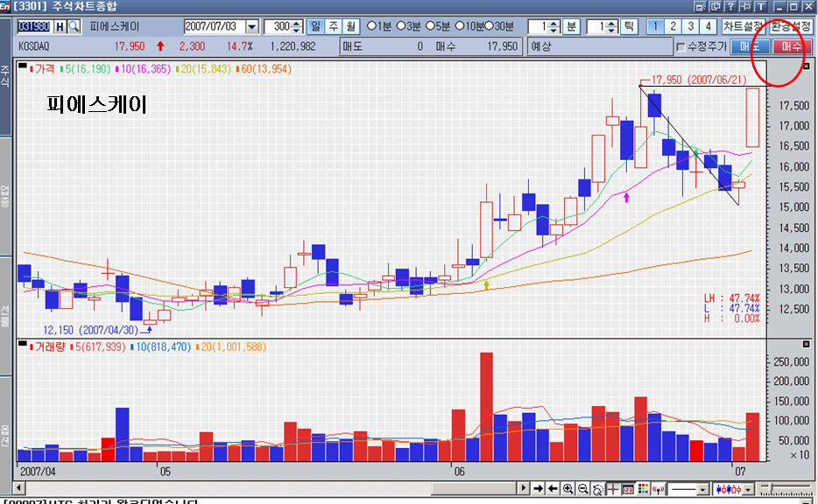Image resolution: width=818 pixels, height=504 pixels.
Task: Click the stepper arrows on the 300 count field
Action: (x=296, y=26)
